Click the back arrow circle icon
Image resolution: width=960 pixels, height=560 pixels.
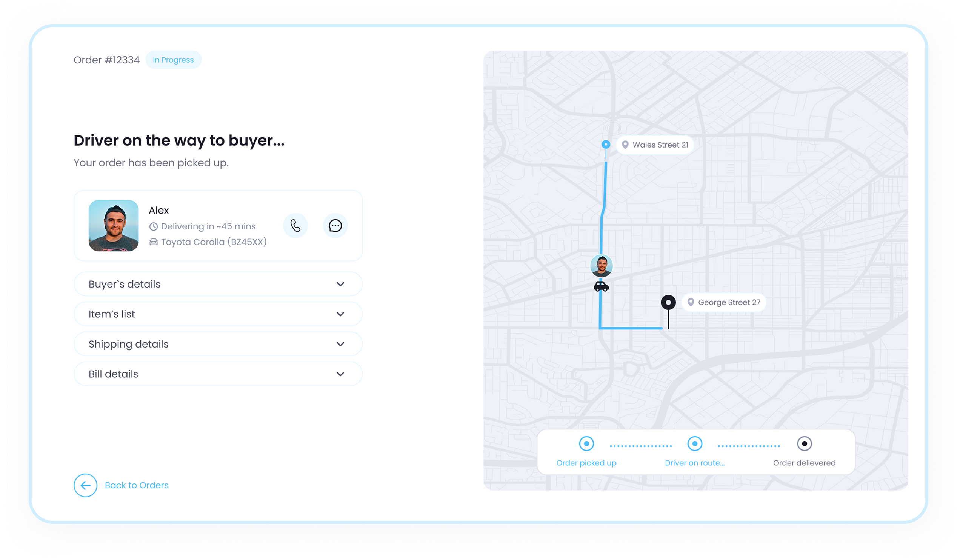pyautogui.click(x=85, y=485)
